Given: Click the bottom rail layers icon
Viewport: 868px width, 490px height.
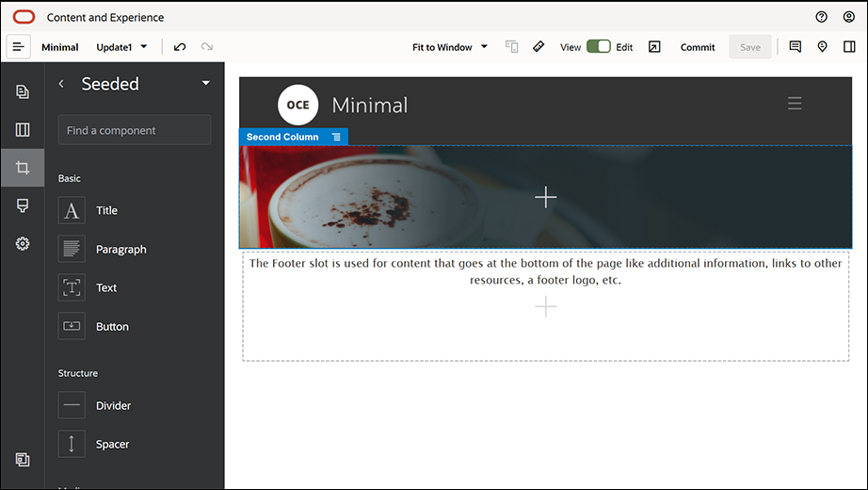Looking at the screenshot, I should (x=23, y=460).
